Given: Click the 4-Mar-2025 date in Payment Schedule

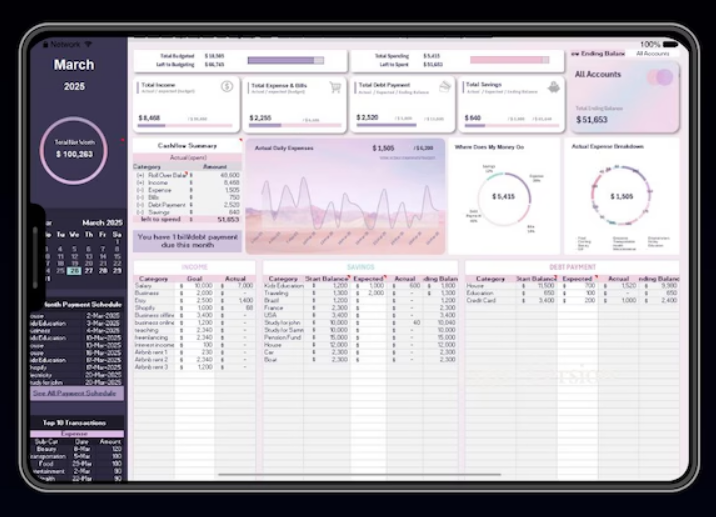Looking at the screenshot, I should [x=103, y=330].
